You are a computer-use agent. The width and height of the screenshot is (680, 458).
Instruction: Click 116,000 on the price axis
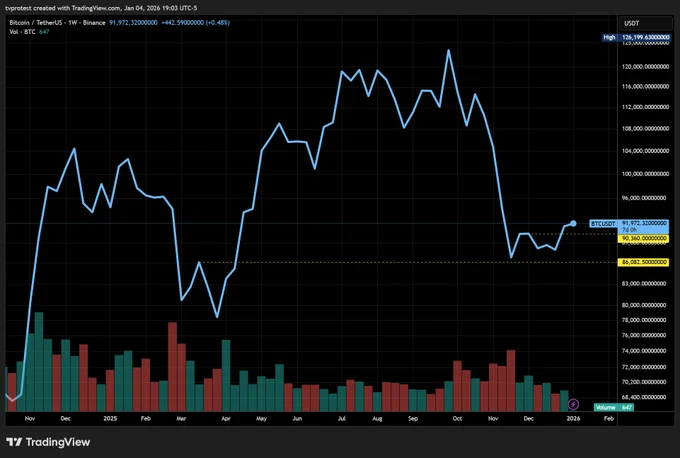click(645, 86)
